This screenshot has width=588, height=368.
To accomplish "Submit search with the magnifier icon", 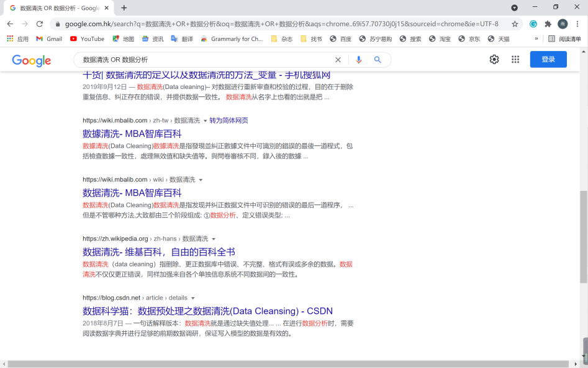I will point(378,60).
